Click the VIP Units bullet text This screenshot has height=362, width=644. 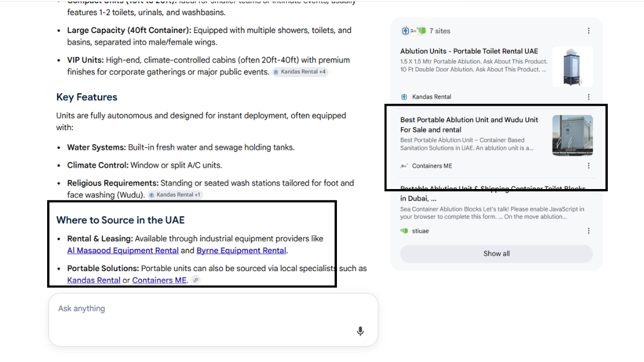209,66
